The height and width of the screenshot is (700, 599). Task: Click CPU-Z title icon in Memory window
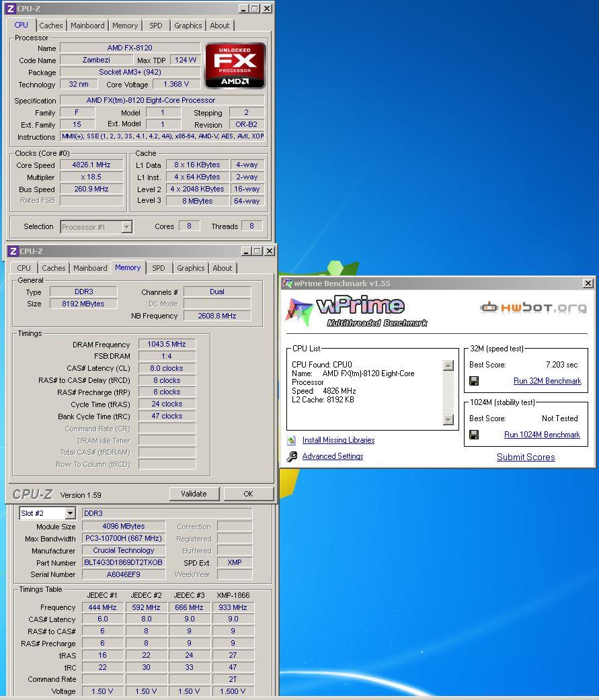pyautogui.click(x=13, y=251)
